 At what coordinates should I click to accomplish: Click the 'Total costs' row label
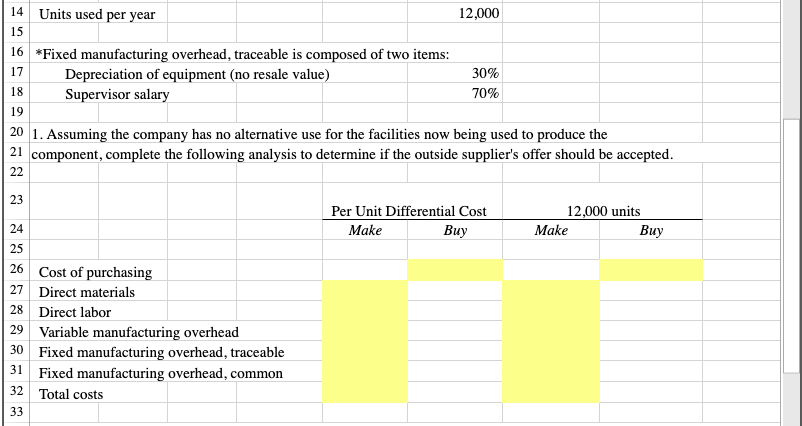click(71, 394)
